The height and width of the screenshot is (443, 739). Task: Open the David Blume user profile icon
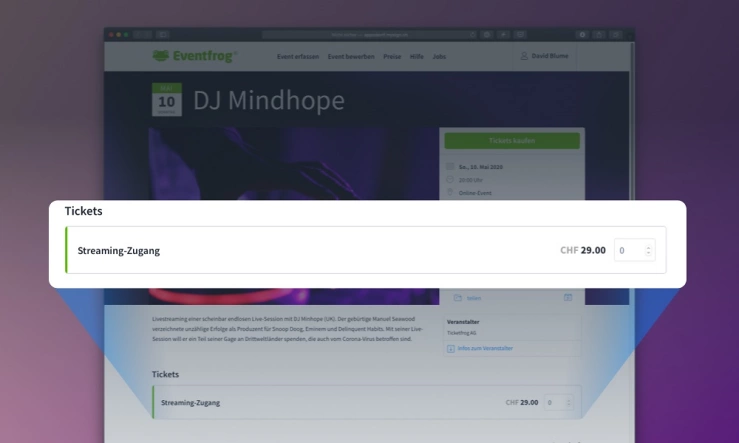coord(524,56)
